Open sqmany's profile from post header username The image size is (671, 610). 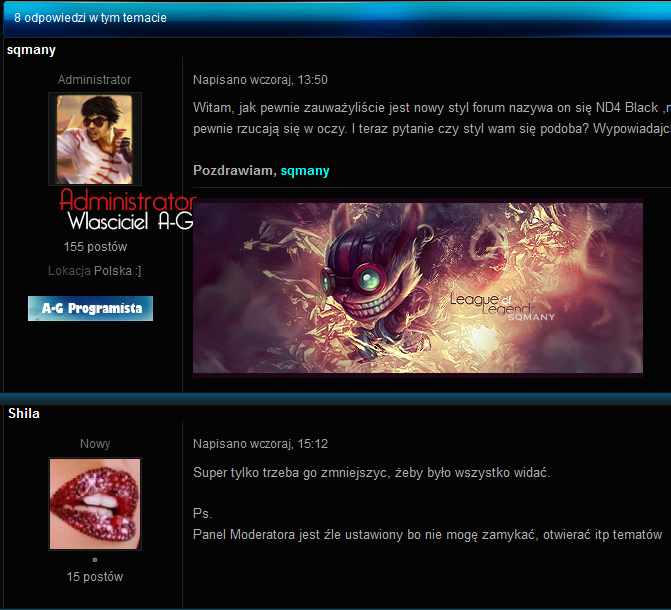(31, 50)
